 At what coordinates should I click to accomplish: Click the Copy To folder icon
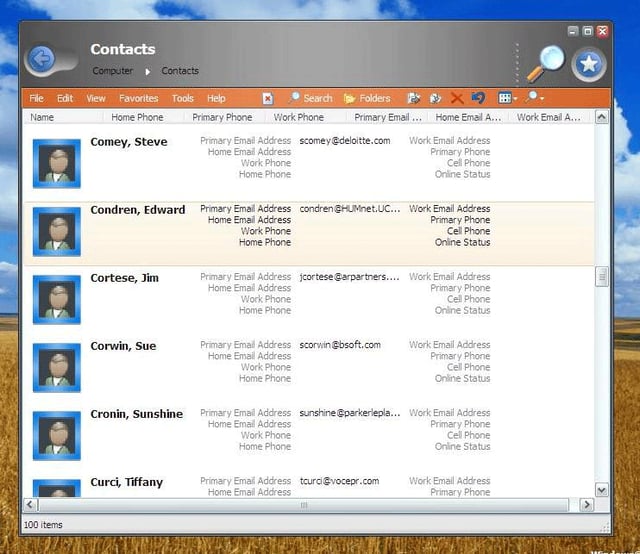(436, 98)
